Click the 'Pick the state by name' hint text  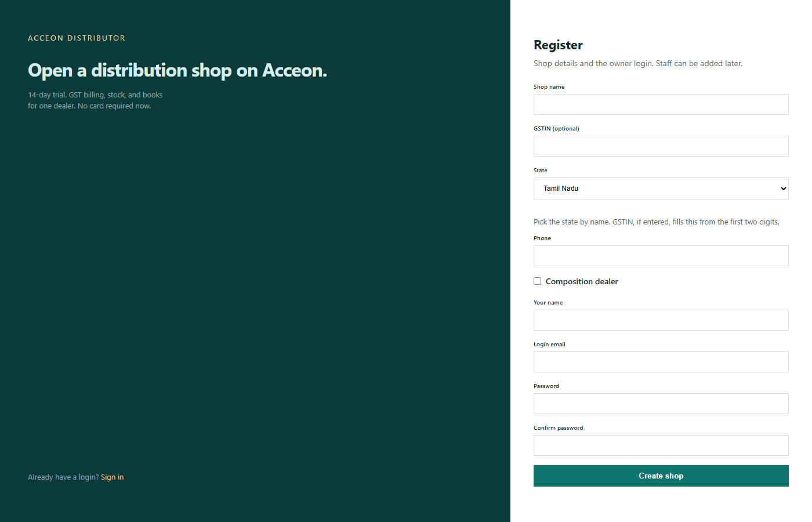click(657, 222)
